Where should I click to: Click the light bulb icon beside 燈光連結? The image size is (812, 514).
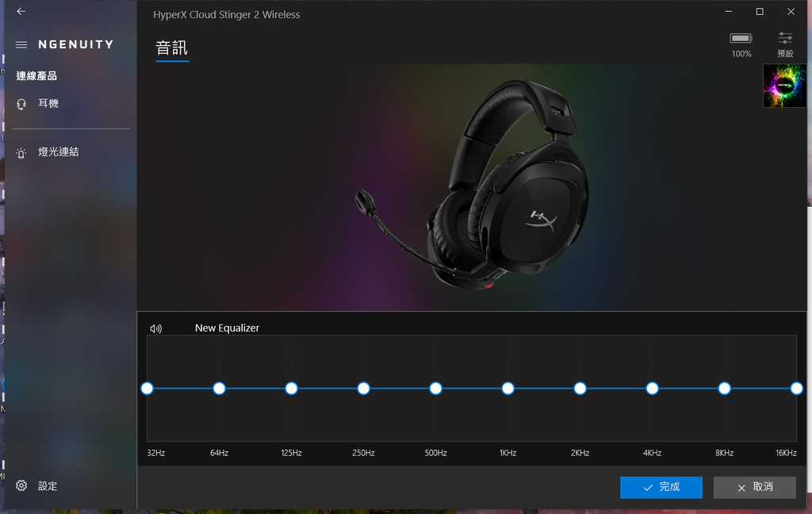pyautogui.click(x=21, y=153)
